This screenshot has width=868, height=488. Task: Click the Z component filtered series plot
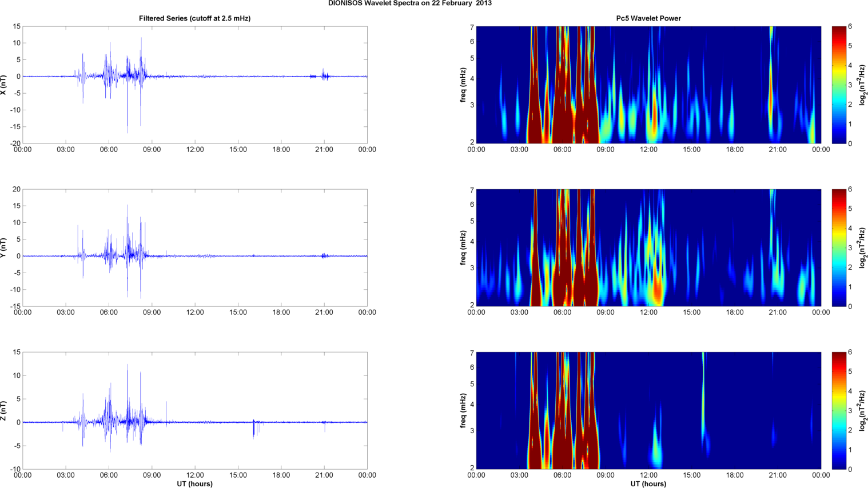point(194,410)
